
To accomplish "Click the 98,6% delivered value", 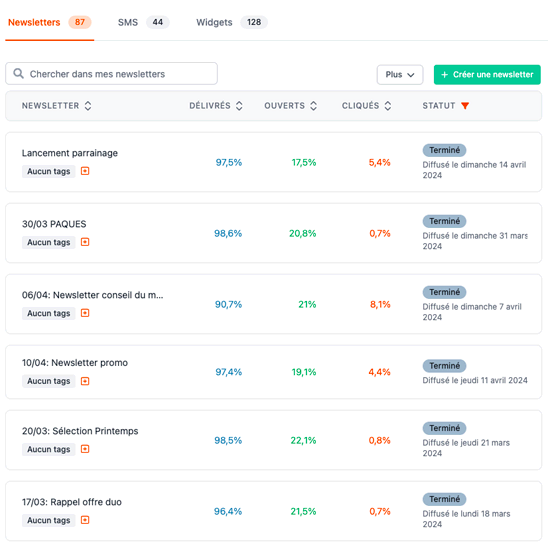I will [x=228, y=233].
